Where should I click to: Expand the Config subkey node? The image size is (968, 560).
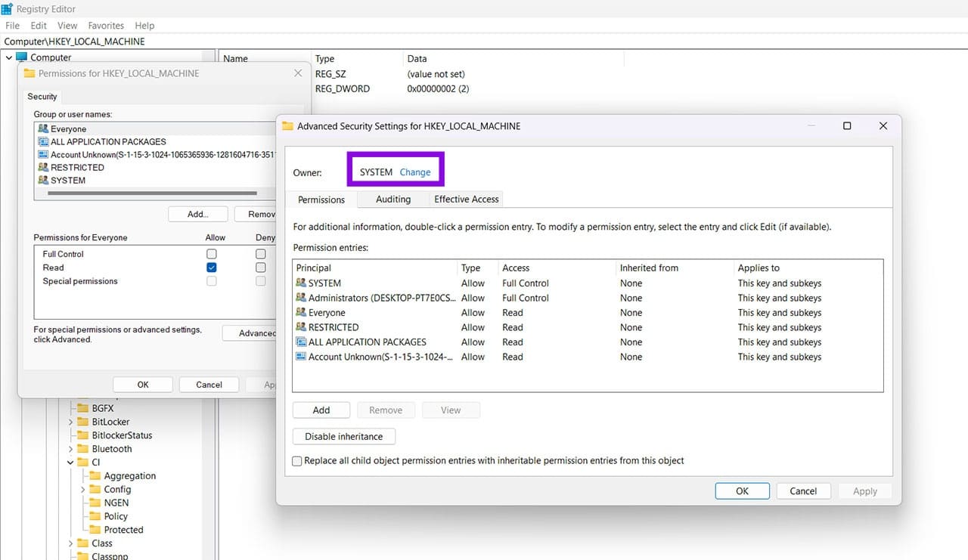(x=83, y=490)
